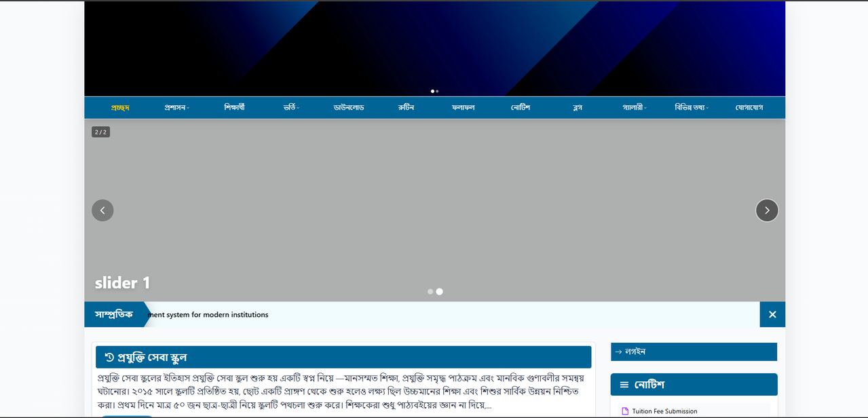Image resolution: width=868 pixels, height=418 pixels.
Task: Open the রুটিন menu item
Action: coord(406,107)
